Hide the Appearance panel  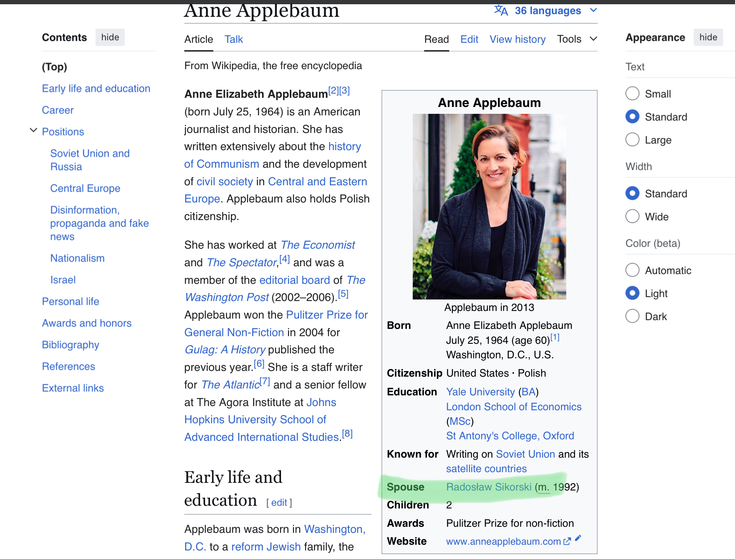point(708,37)
